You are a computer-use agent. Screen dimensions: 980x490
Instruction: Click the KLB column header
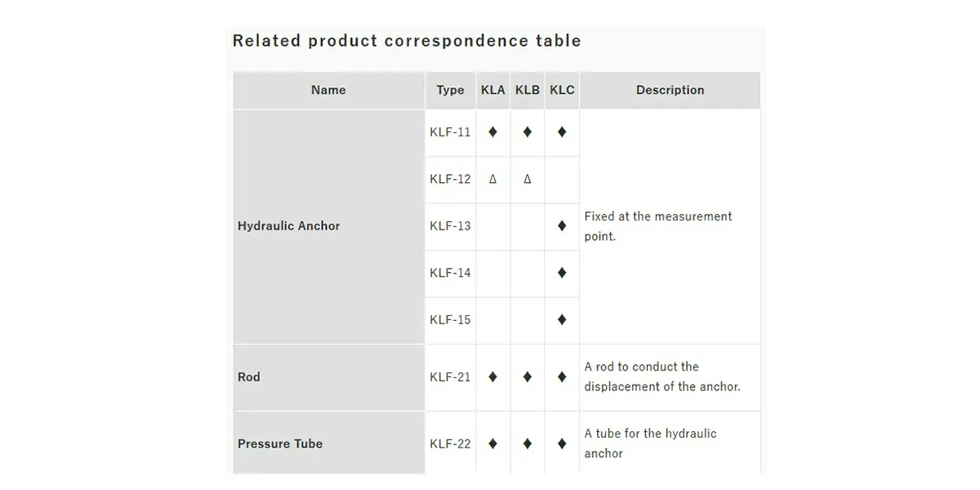click(528, 90)
